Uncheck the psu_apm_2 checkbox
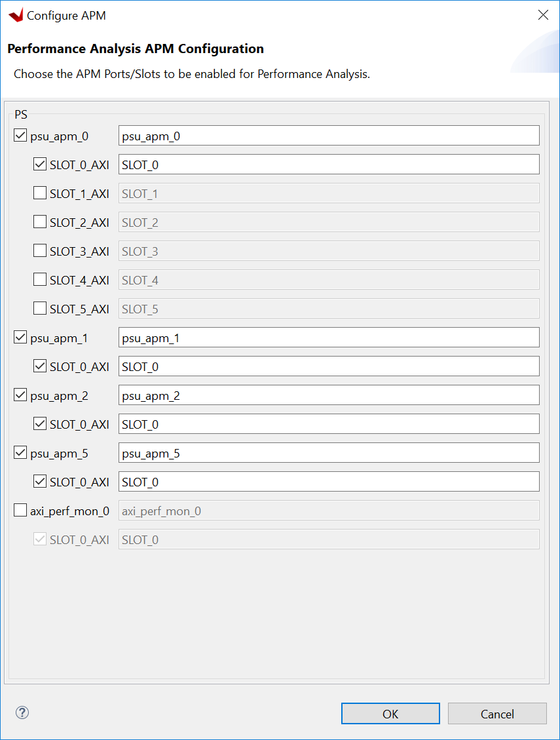Screen dimensions: 560x740 [x=20, y=396]
